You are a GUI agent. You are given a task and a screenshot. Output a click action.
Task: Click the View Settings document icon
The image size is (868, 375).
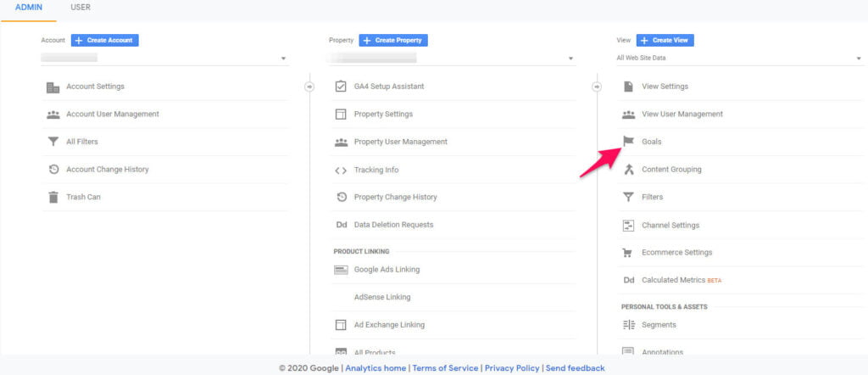pyautogui.click(x=628, y=87)
